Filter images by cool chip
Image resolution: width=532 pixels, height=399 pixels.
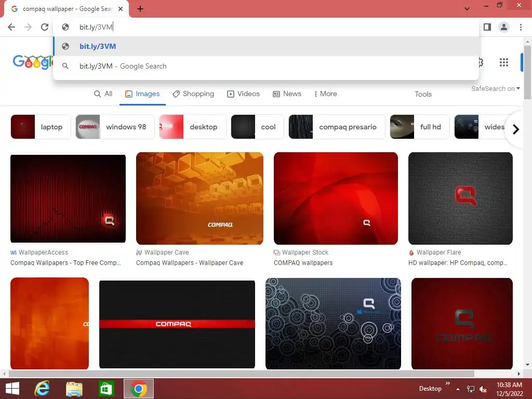point(257,127)
